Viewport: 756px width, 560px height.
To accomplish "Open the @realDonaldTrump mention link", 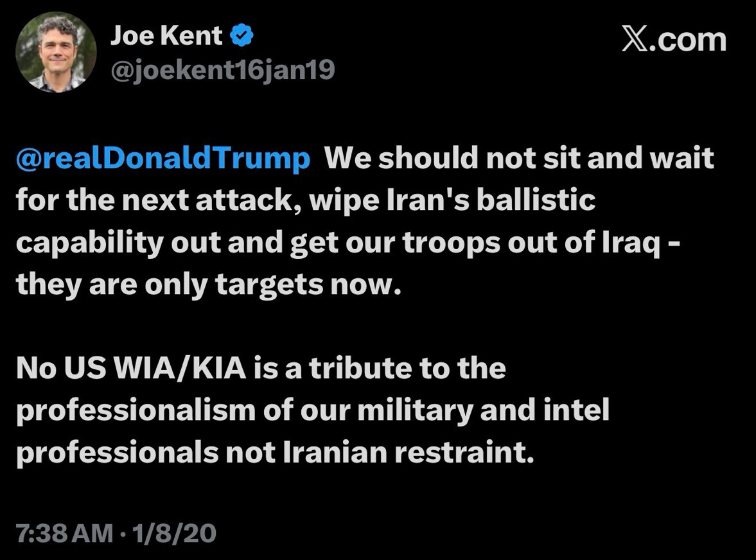I will 163,159.
